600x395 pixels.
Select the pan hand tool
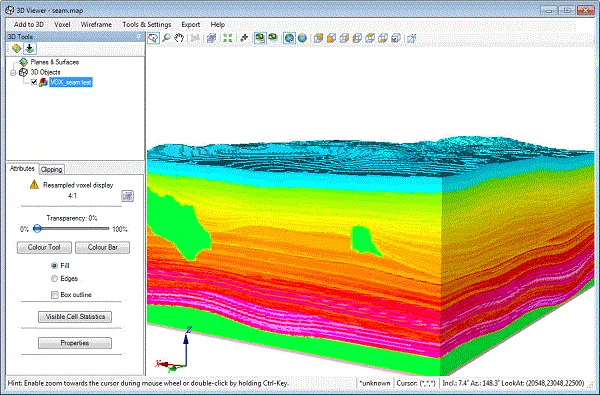[179, 38]
